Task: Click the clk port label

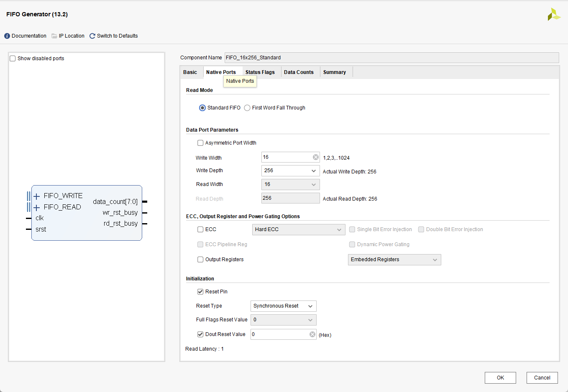Action: (x=40, y=218)
